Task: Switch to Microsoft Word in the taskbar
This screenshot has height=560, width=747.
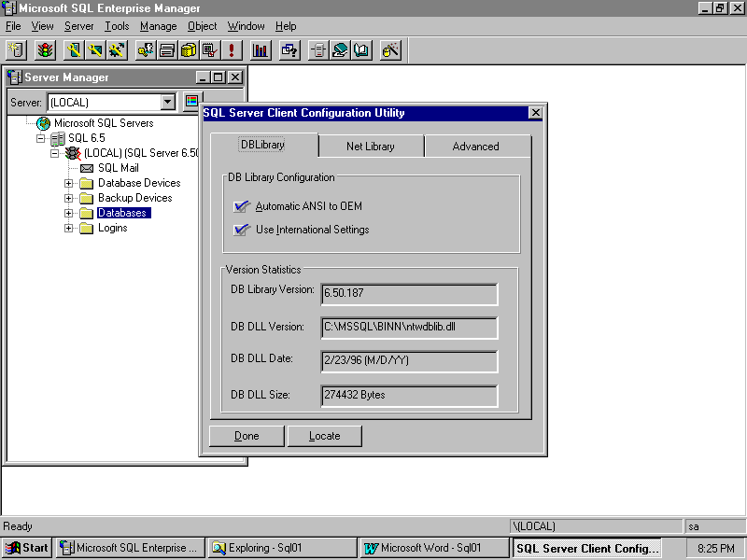Action: [x=433, y=548]
